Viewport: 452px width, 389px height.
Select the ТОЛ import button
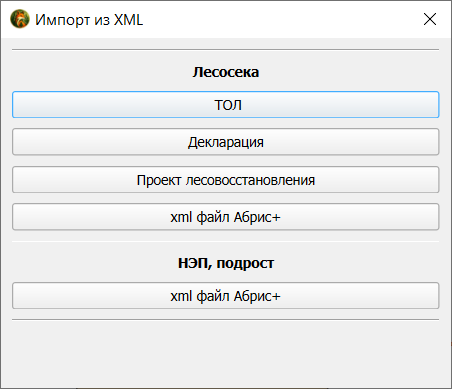click(226, 105)
